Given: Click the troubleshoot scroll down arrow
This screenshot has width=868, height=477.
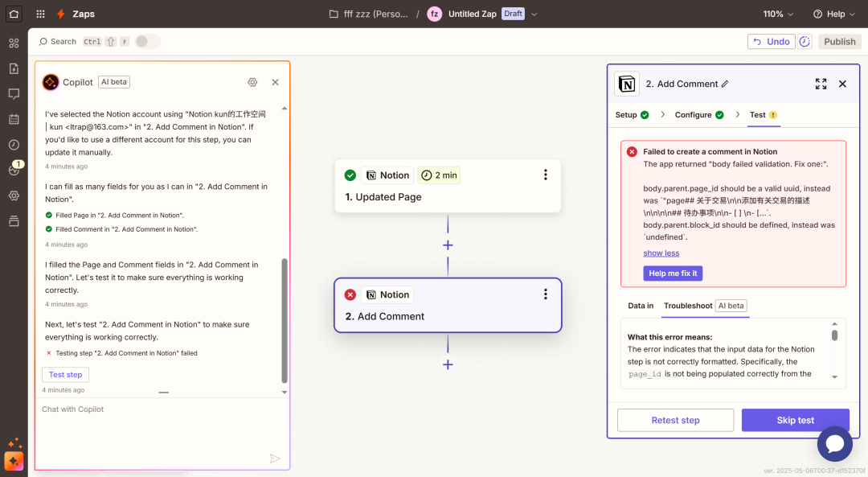Looking at the screenshot, I should (834, 376).
